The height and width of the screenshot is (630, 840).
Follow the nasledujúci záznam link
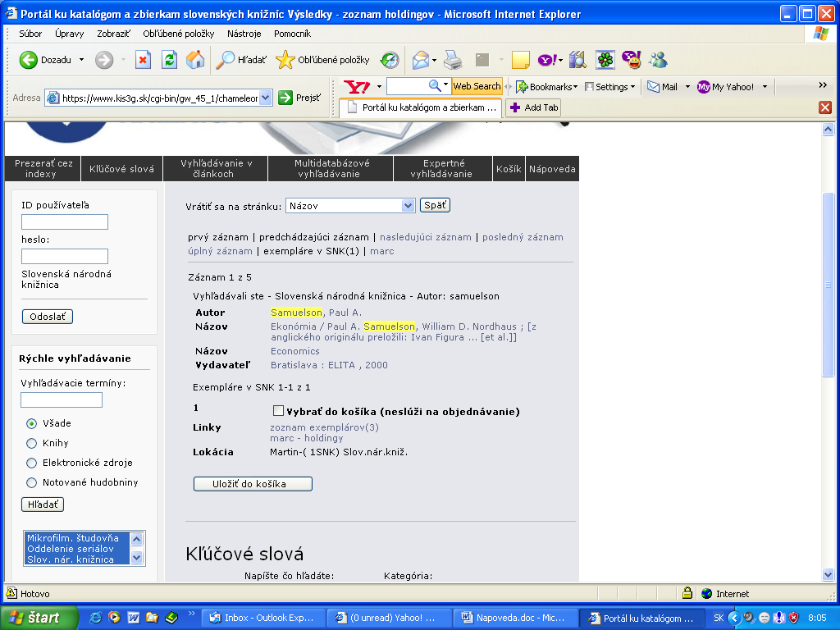coord(425,237)
